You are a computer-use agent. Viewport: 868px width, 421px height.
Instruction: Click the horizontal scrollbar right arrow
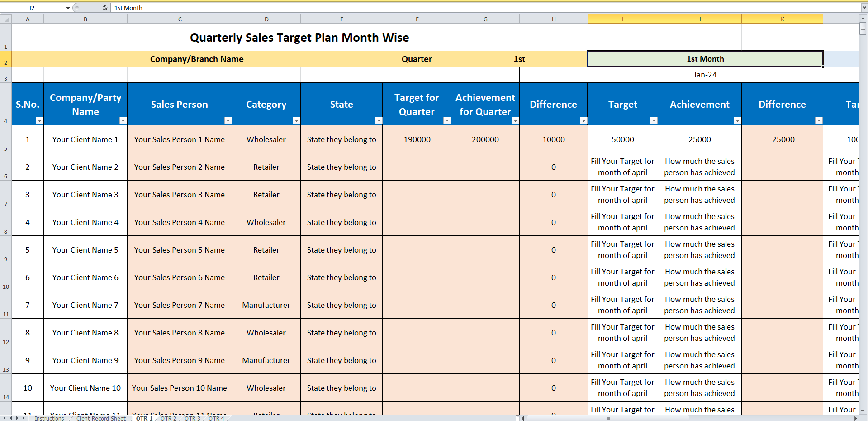(855, 418)
